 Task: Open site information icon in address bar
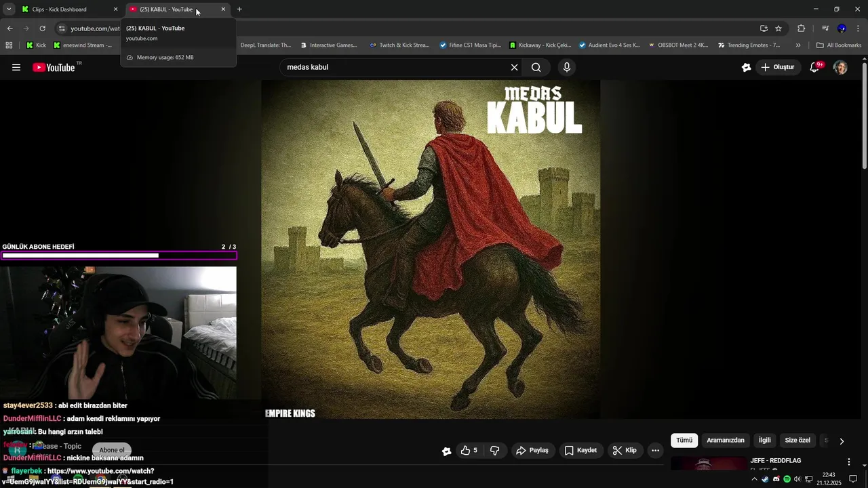(x=62, y=28)
